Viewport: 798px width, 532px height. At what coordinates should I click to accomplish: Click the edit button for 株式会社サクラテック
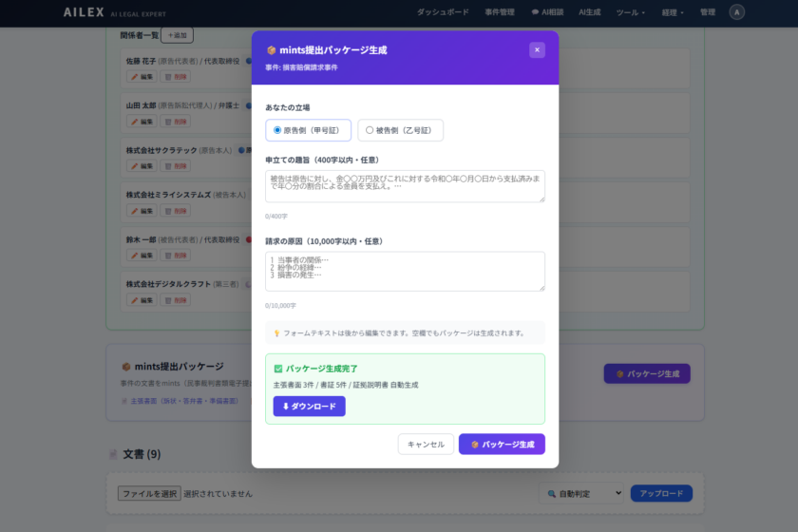tap(142, 166)
